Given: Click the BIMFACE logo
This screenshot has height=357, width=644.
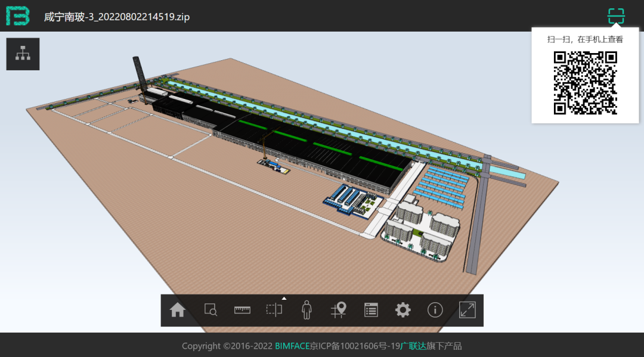Looking at the screenshot, I should (18, 15).
